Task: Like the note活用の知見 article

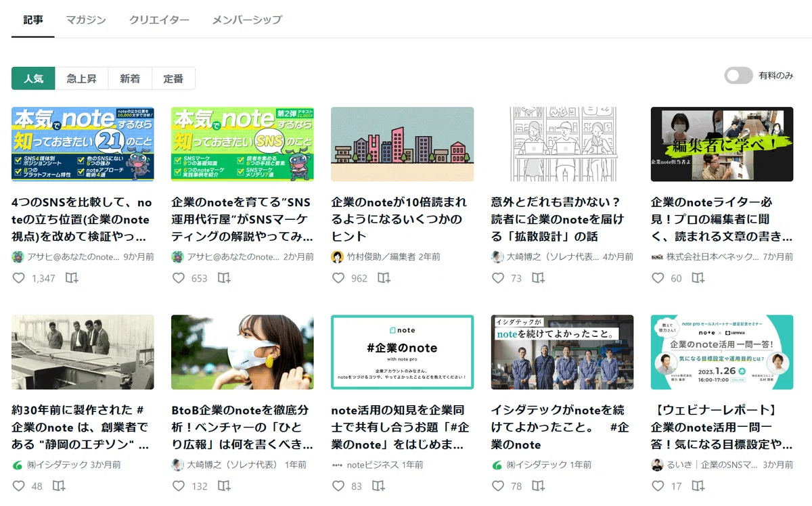Action: tap(338, 486)
